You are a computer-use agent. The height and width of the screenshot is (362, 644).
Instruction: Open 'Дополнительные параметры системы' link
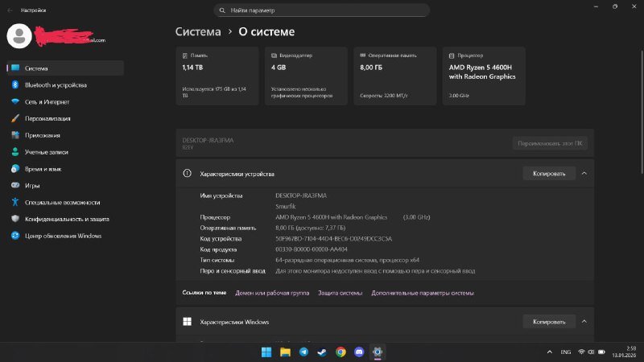[x=423, y=293]
